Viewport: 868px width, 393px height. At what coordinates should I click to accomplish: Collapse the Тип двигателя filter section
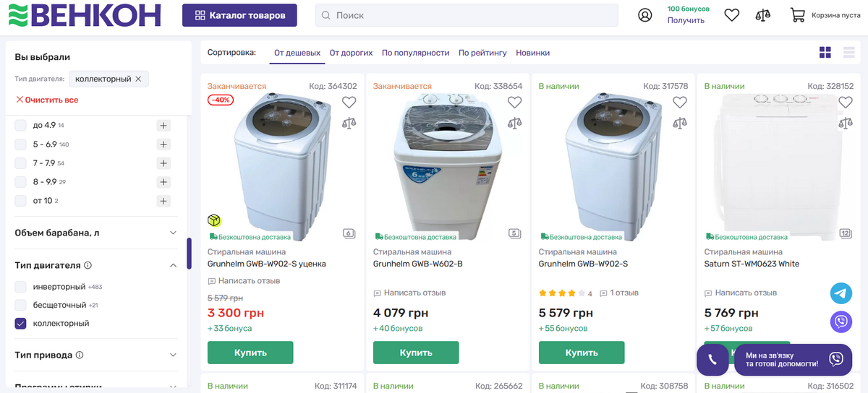tap(173, 266)
